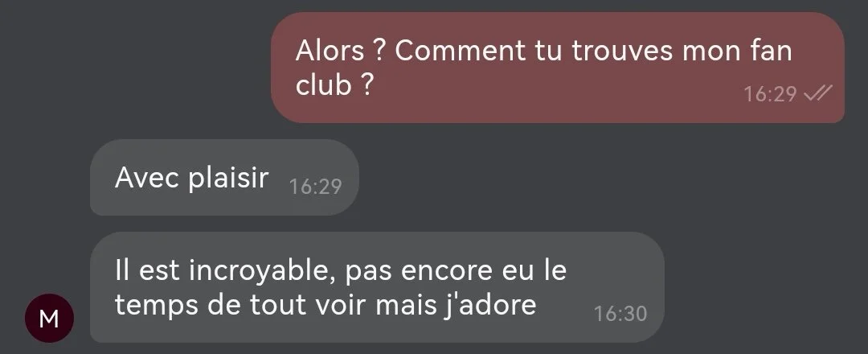Open the contact's "M" avatar
Image resolution: width=868 pixels, height=354 pixels.
click(x=49, y=318)
